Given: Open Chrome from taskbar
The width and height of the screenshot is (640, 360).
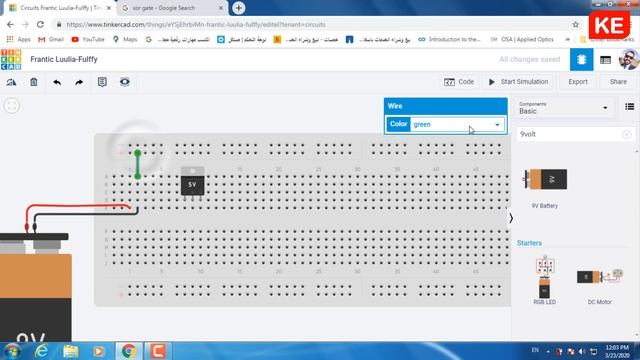Looking at the screenshot, I should pos(129,351).
